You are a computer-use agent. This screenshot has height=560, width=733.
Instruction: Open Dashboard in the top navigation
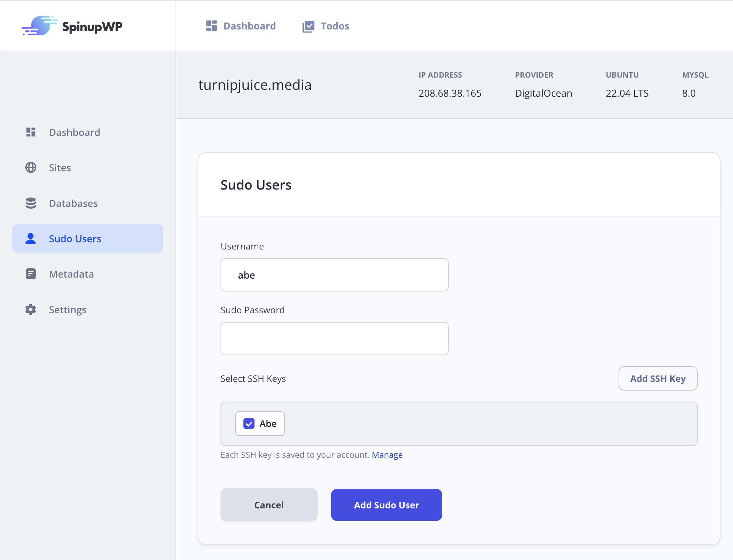(241, 26)
